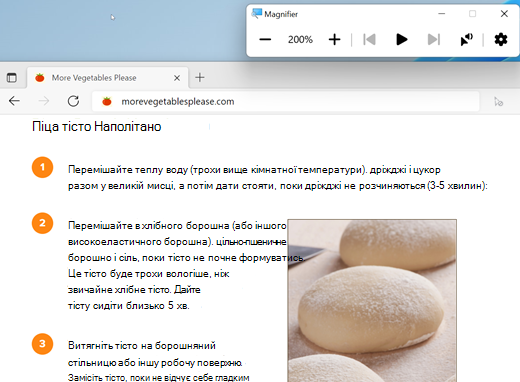Click the morevegetablesplease.com address bar
Screen dimensions: 520x382
(286, 101)
